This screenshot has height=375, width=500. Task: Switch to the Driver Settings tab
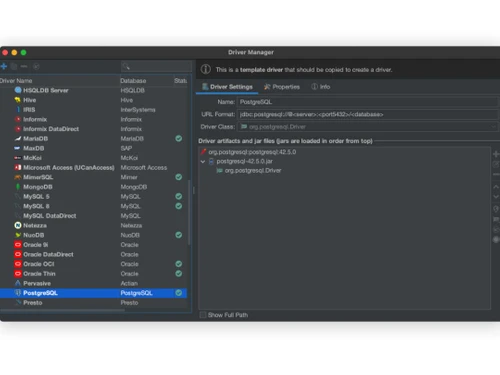pyautogui.click(x=227, y=87)
